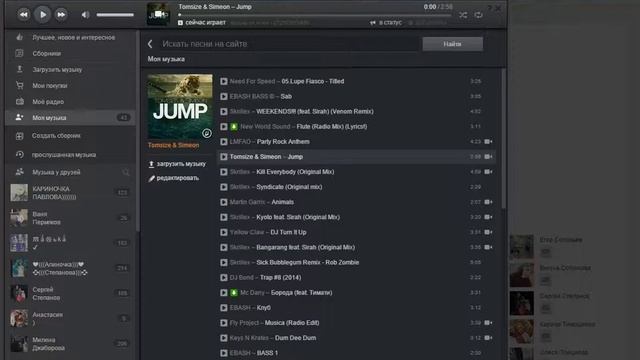Click the track list scrollbar
640x360 pixels.
pyautogui.click(x=504, y=139)
